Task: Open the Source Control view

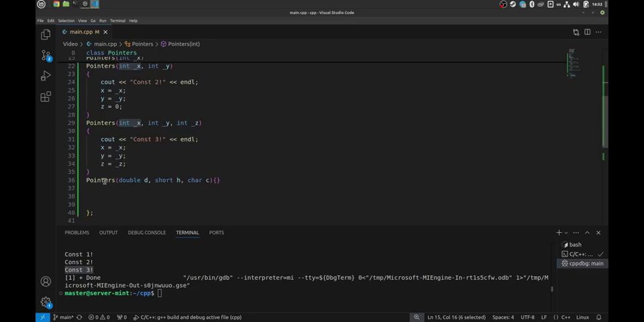Action: (46, 56)
